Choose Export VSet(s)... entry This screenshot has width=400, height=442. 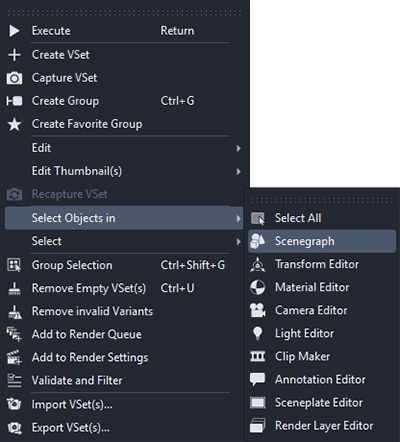124,428
